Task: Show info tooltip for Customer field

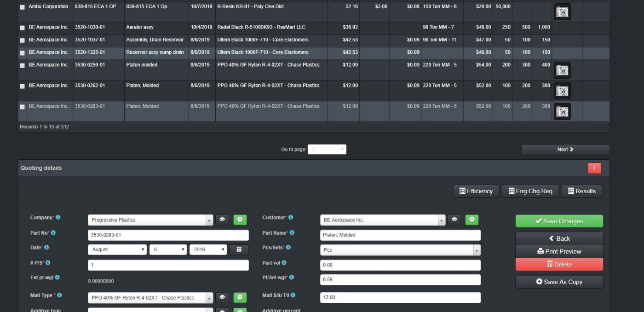Action: pyautogui.click(x=291, y=217)
